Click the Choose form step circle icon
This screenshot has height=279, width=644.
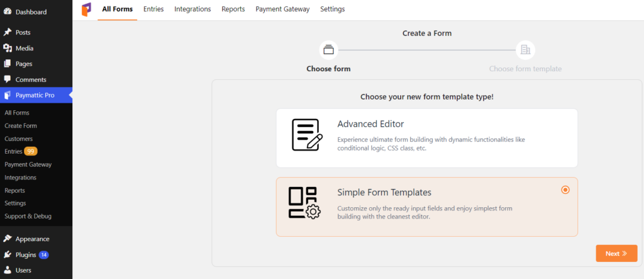point(328,50)
